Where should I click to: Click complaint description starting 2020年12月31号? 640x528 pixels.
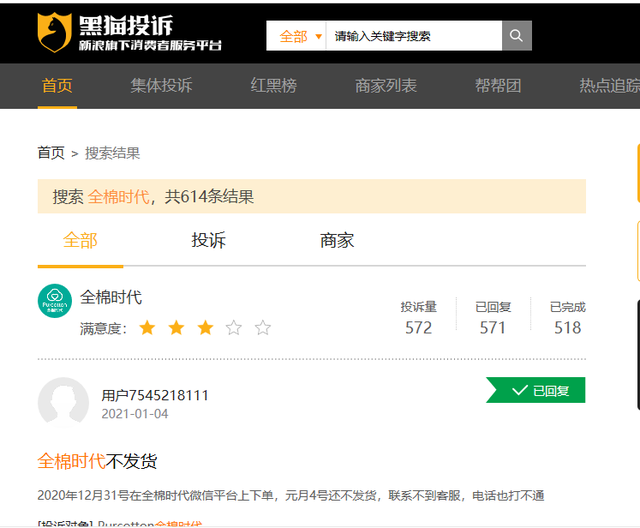click(291, 495)
